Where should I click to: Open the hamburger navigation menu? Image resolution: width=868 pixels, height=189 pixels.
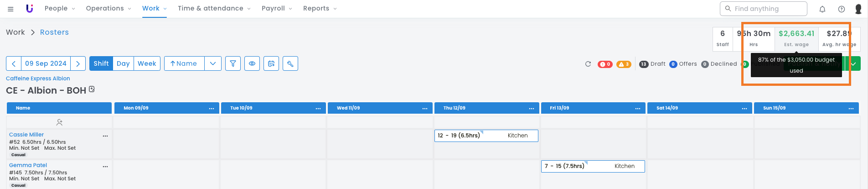point(10,9)
